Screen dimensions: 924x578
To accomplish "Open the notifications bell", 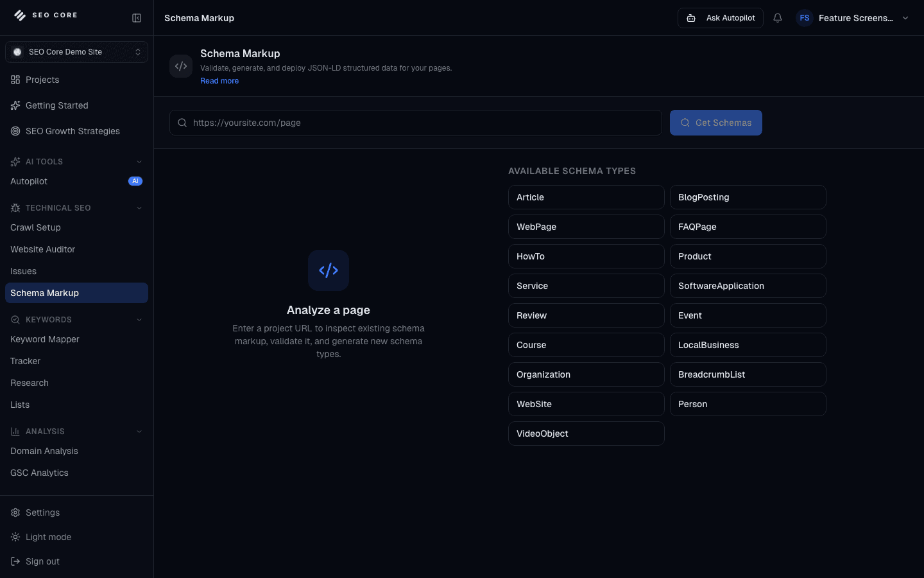I will (x=778, y=18).
